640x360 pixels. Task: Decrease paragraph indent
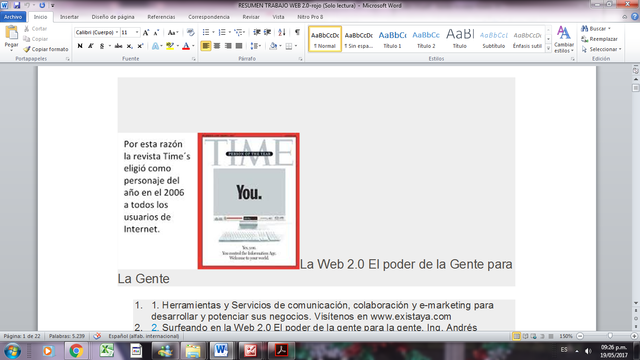(x=257, y=32)
